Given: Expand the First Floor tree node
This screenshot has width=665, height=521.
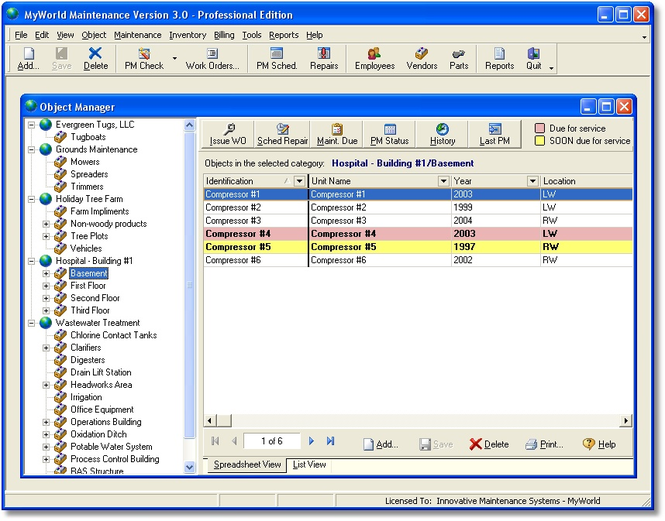Looking at the screenshot, I should 46,286.
